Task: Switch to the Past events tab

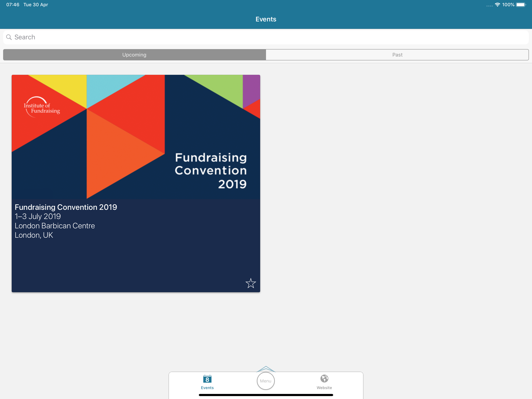Action: pyautogui.click(x=397, y=55)
